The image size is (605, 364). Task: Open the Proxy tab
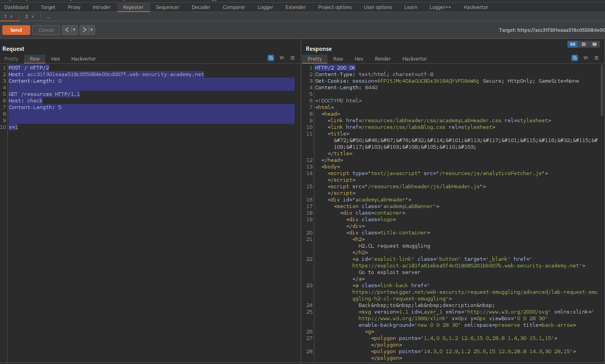pos(74,7)
